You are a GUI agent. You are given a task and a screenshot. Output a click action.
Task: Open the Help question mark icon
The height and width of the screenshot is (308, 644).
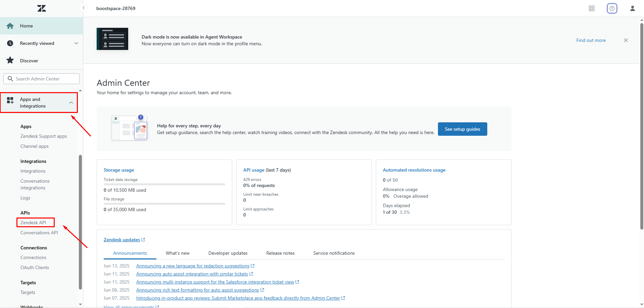(x=612, y=8)
